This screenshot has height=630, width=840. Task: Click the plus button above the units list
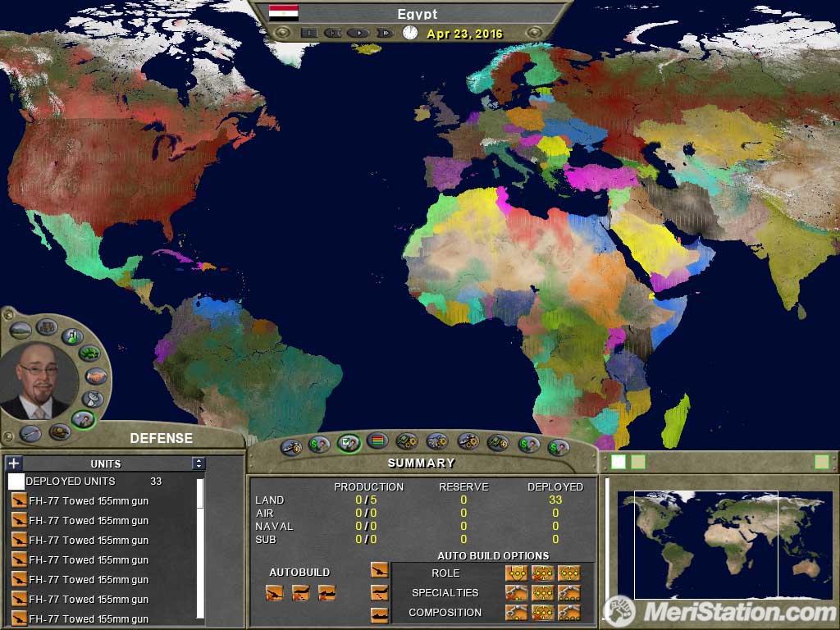13,463
